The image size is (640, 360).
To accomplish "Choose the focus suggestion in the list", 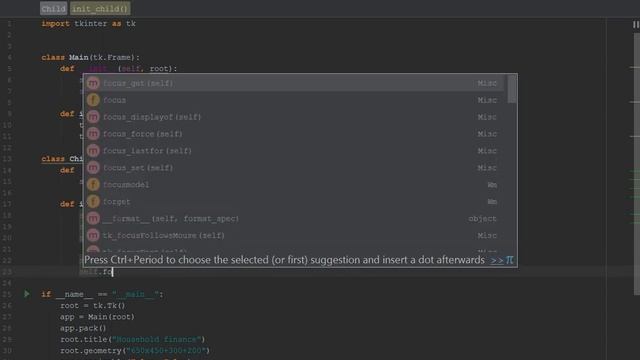I will click(294, 100).
